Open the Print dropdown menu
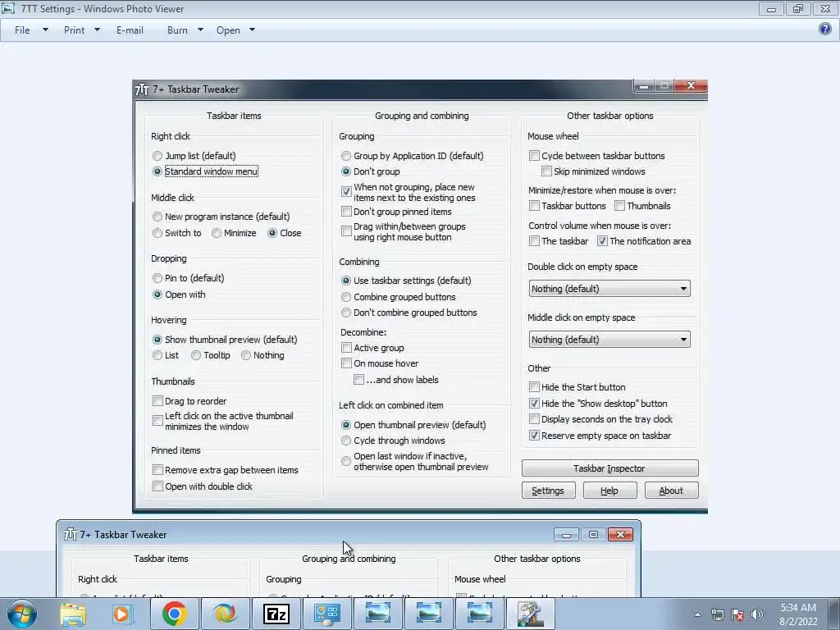The height and width of the screenshot is (630, 840). [x=97, y=30]
